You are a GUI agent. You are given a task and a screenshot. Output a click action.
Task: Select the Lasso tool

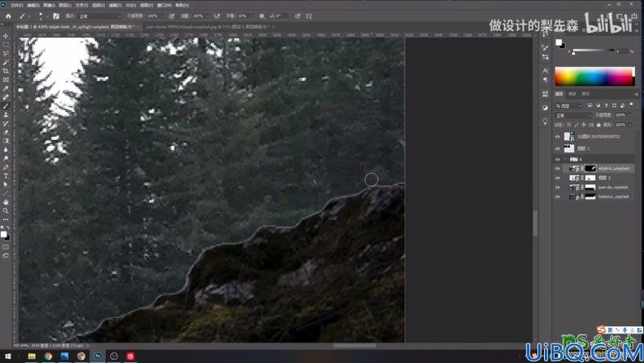6,53
